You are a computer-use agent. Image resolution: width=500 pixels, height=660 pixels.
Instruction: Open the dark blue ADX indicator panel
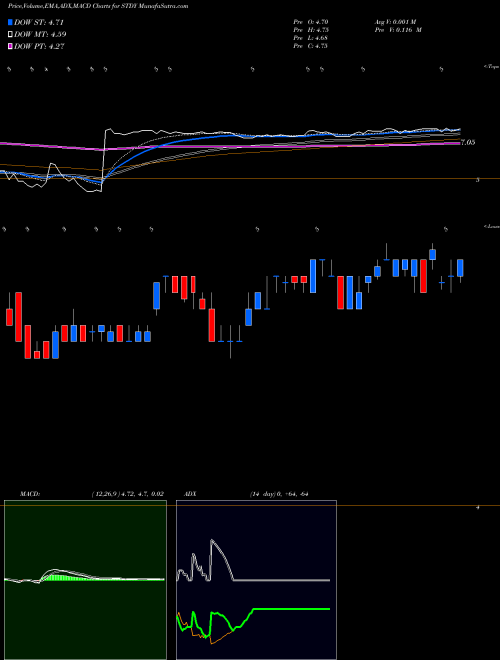[x=256, y=580]
